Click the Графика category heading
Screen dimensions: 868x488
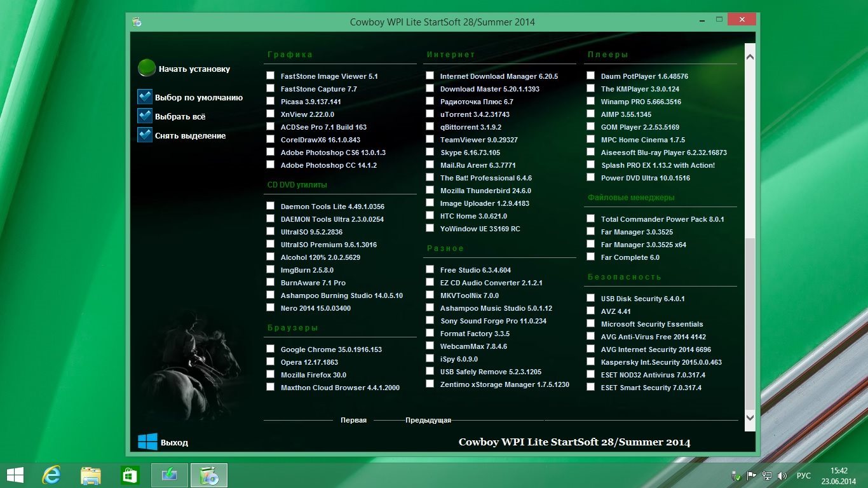(x=290, y=55)
